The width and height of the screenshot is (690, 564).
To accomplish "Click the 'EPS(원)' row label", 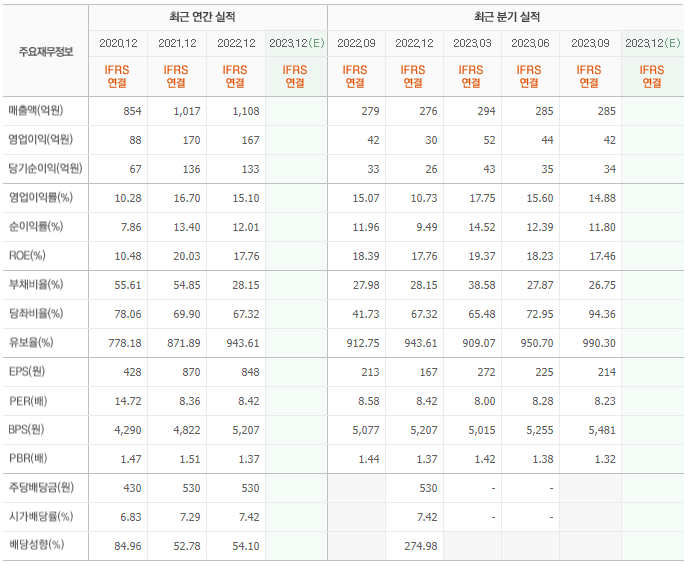I will (27, 372).
